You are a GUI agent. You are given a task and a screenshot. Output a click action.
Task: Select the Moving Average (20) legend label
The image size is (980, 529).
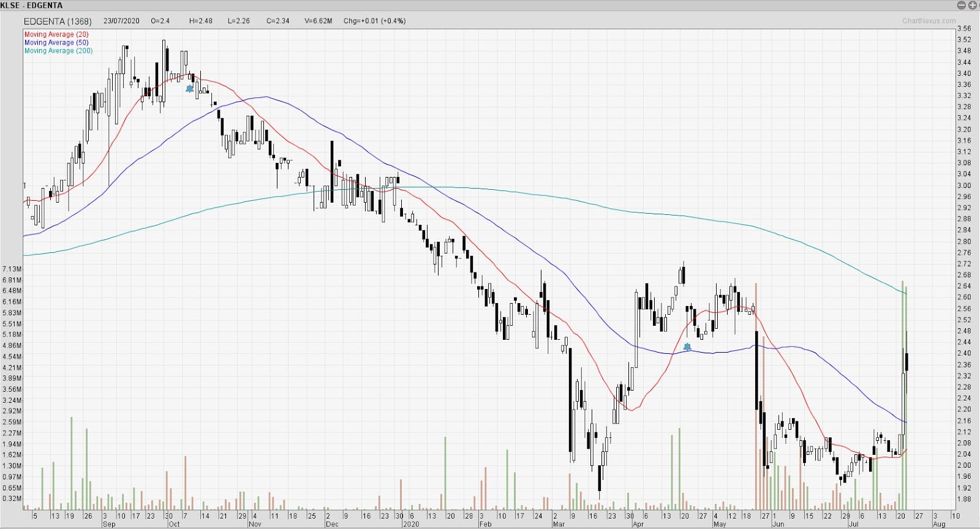tap(56, 35)
